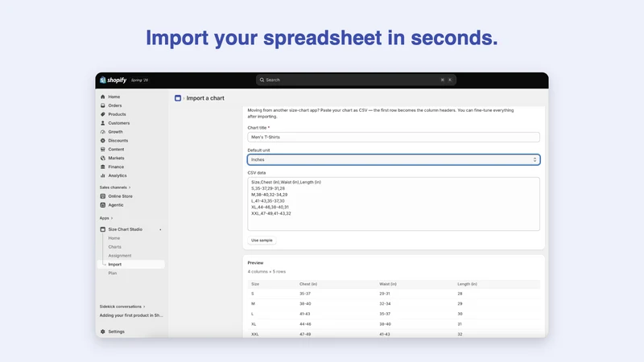Open the Agentic sales channel
The image size is (644, 362).
[x=115, y=205]
